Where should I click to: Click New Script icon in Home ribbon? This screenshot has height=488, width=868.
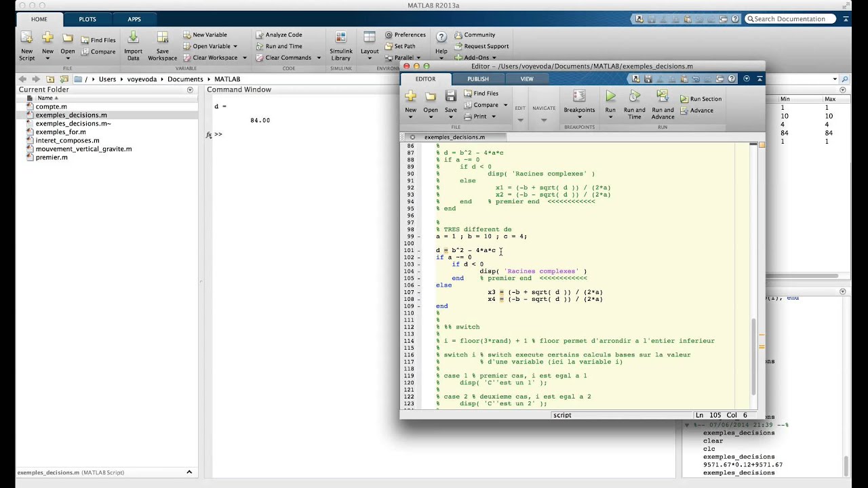tap(26, 38)
